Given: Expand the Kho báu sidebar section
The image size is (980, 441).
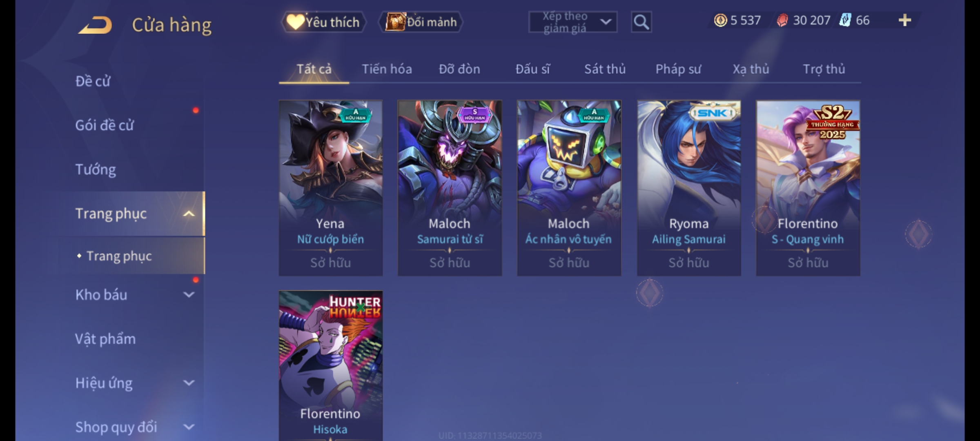Looking at the screenshot, I should (x=189, y=294).
